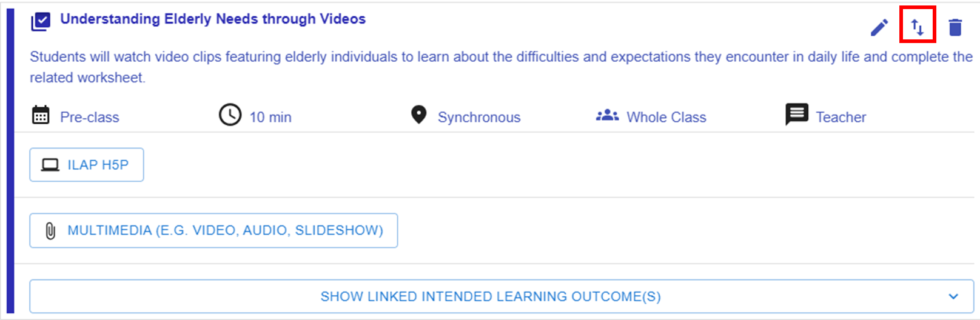980x320 pixels.
Task: Click the paperclip icon in the Multimedia button
Action: pos(50,231)
